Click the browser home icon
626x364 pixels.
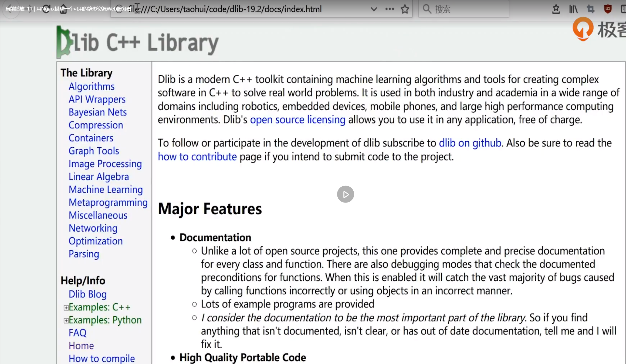(63, 9)
